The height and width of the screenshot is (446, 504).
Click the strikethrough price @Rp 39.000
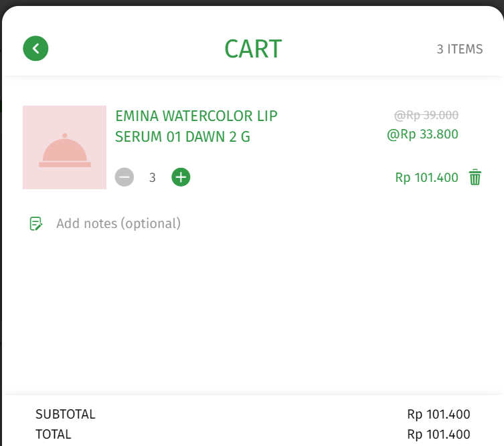click(426, 115)
